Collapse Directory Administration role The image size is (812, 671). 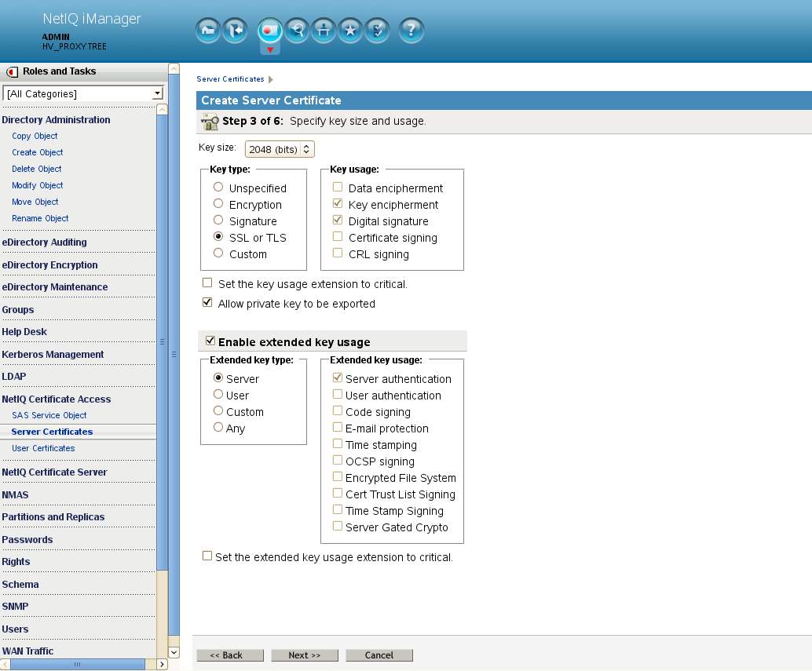click(x=56, y=120)
